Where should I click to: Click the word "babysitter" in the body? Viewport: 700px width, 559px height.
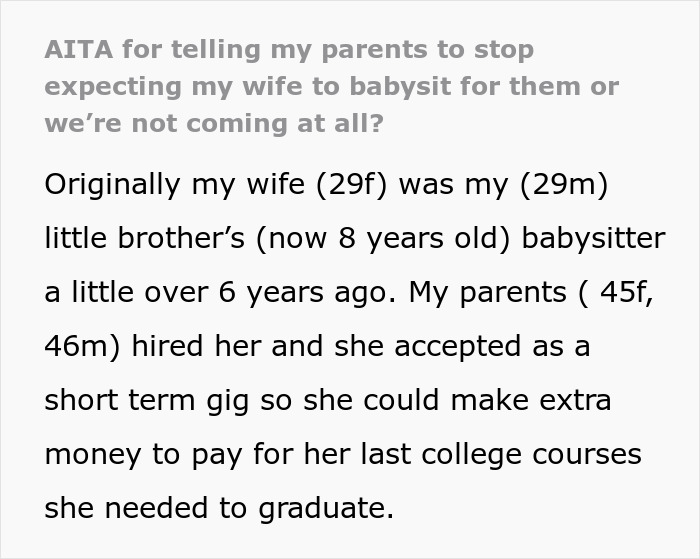click(576, 239)
